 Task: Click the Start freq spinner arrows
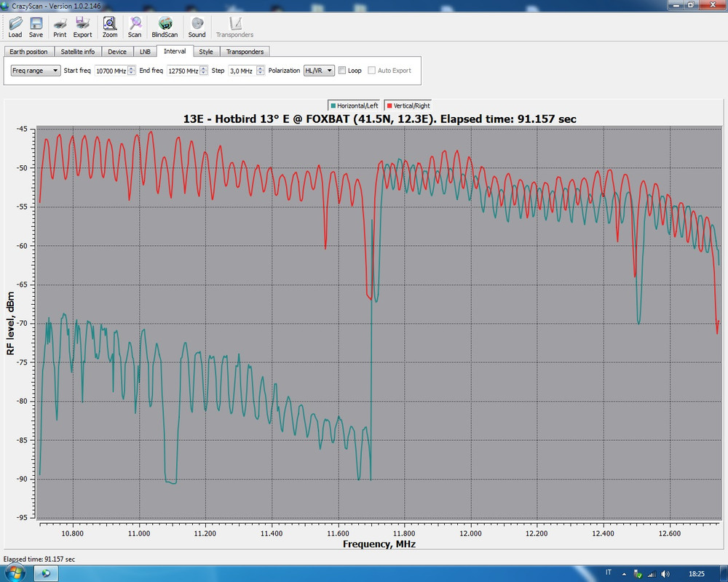[x=131, y=71]
